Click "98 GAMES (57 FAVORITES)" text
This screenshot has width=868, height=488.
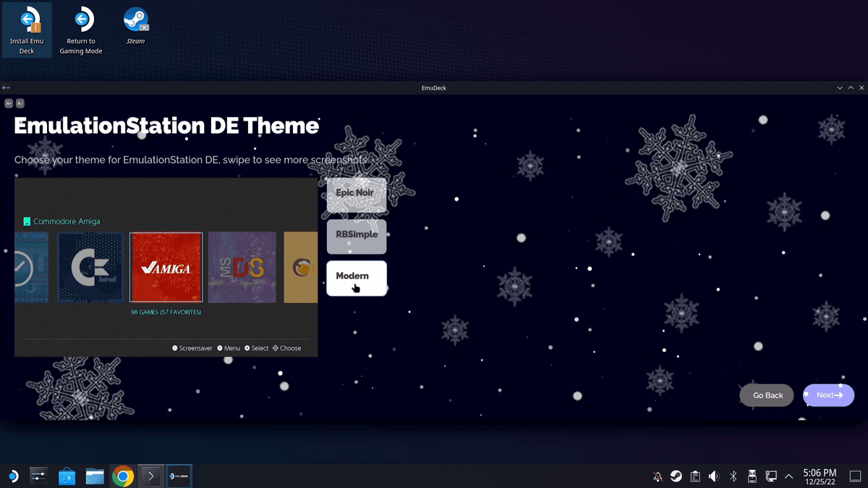(x=166, y=312)
